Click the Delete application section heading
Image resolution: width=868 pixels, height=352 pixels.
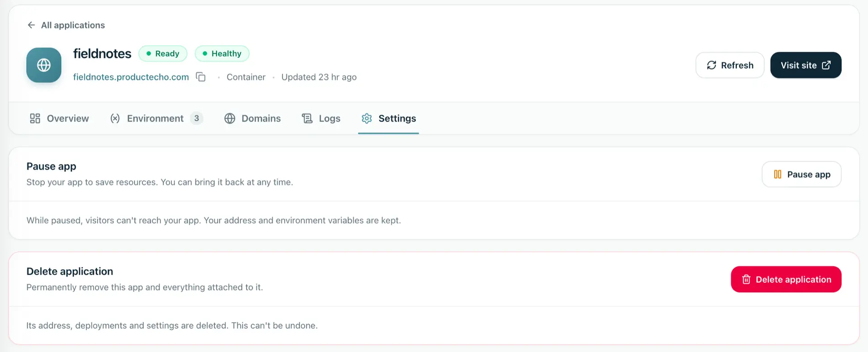coord(70,272)
